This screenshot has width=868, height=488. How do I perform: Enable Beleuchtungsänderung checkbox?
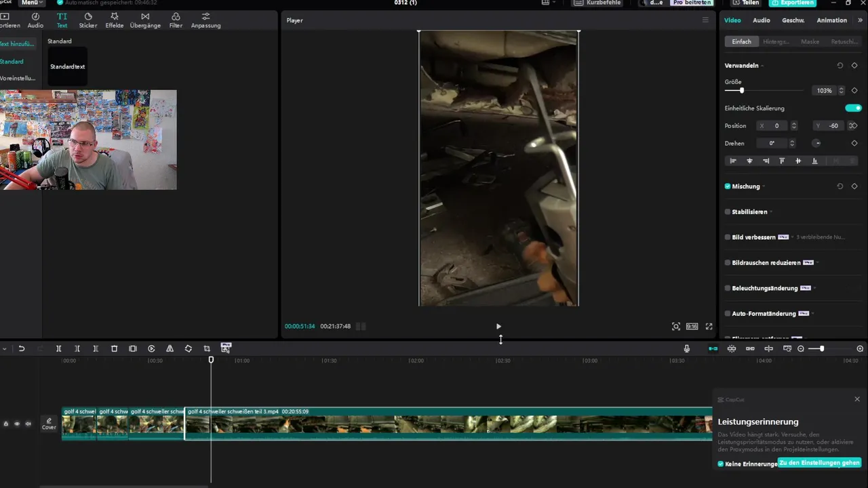[x=728, y=288]
